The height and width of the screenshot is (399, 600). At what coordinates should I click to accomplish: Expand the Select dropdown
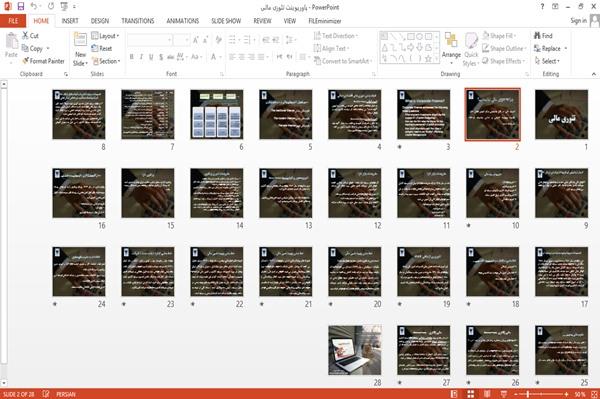click(x=547, y=61)
